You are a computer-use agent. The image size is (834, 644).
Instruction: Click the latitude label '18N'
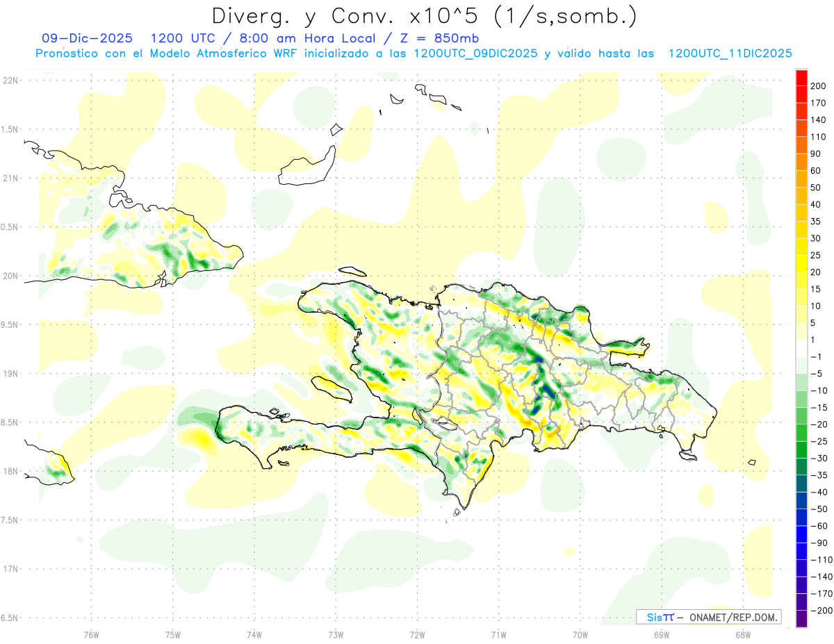point(10,471)
